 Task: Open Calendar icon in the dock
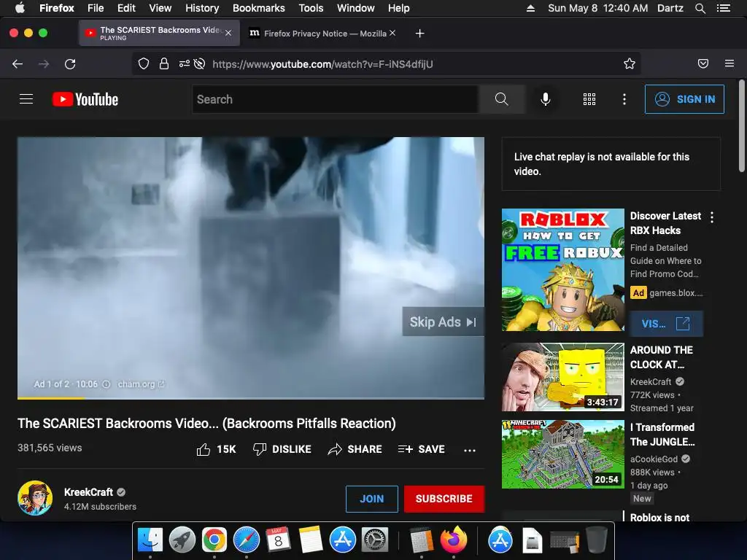pyautogui.click(x=278, y=540)
